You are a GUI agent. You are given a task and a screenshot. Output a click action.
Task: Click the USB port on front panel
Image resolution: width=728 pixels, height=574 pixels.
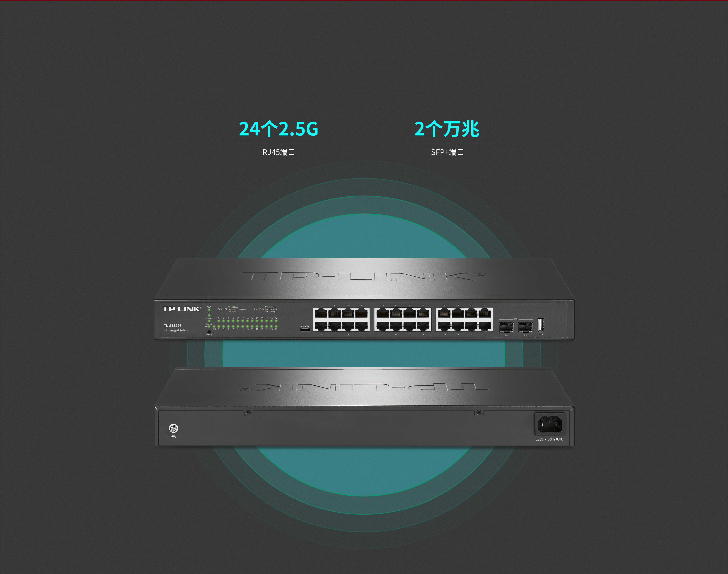tap(541, 325)
